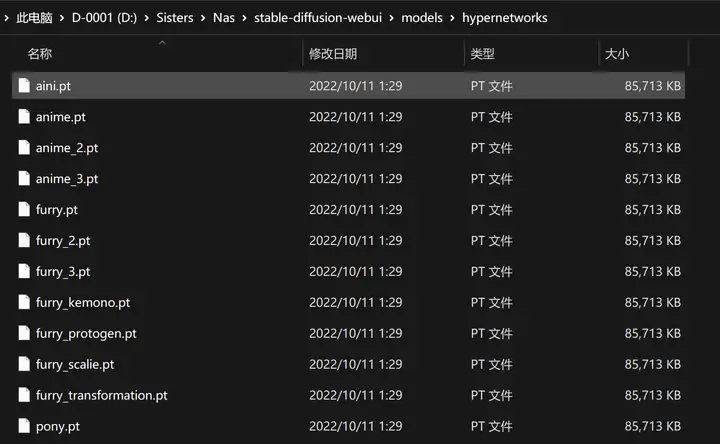
Task: Click the pony.pt file icon
Action: click(24, 426)
